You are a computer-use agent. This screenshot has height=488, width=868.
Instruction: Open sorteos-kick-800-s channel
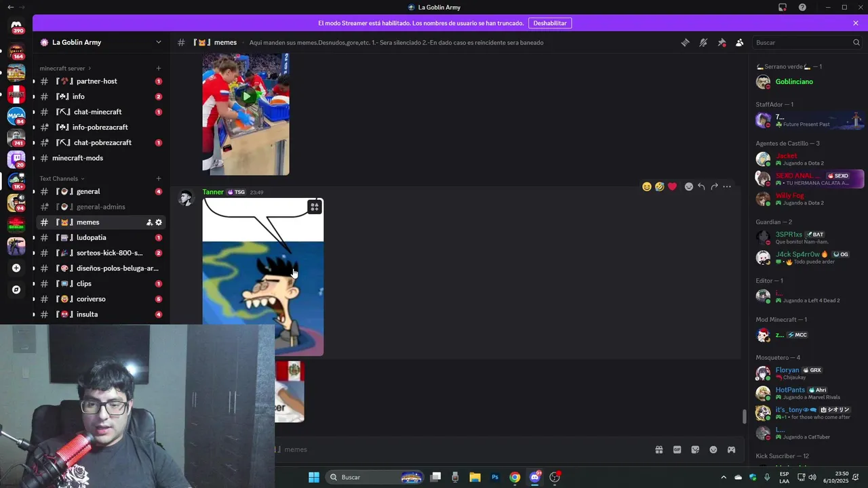click(100, 253)
